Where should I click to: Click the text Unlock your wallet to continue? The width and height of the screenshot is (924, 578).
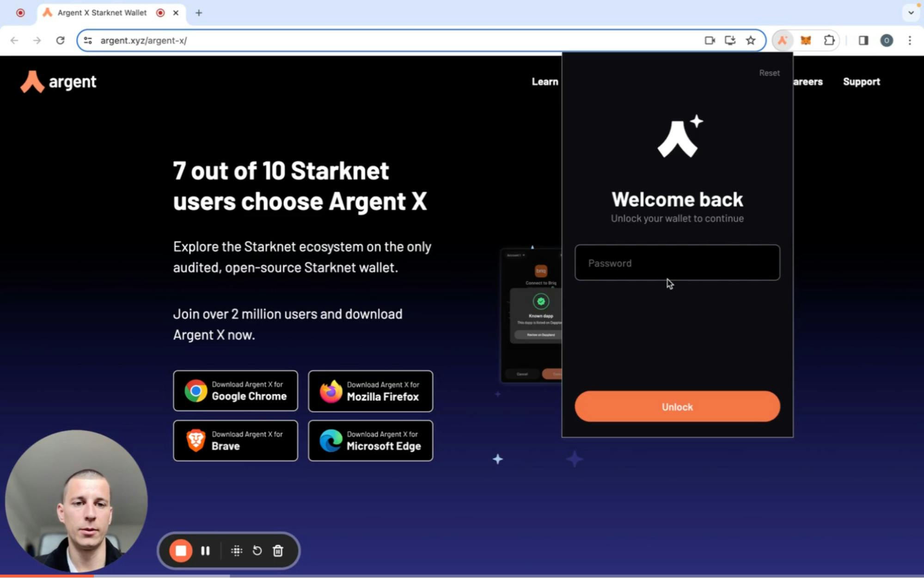[677, 218]
